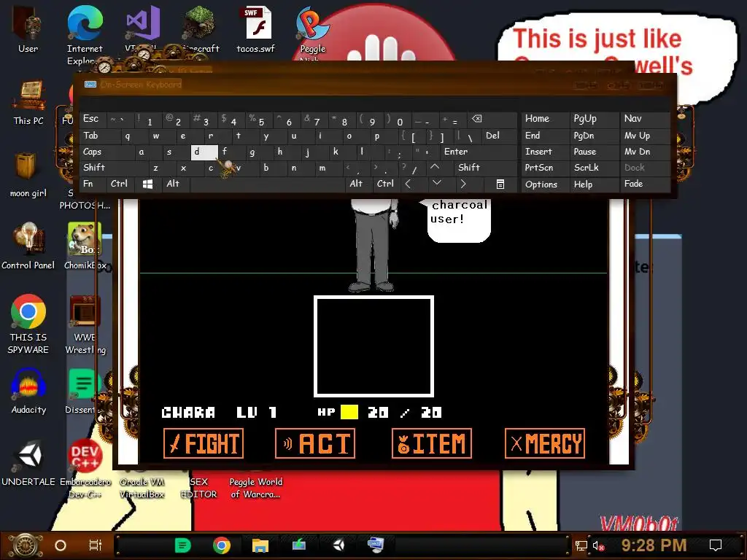The width and height of the screenshot is (747, 560).
Task: Open the green document app on taskbar
Action: pos(183,545)
